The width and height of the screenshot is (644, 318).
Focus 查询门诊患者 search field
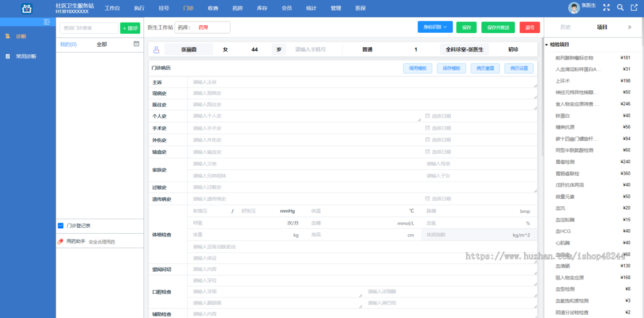[x=89, y=28]
